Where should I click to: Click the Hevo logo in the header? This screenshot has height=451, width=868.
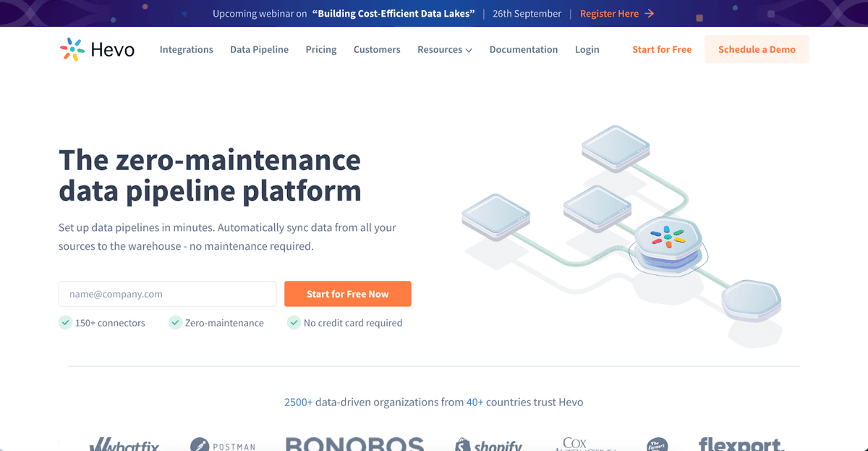[x=97, y=49]
